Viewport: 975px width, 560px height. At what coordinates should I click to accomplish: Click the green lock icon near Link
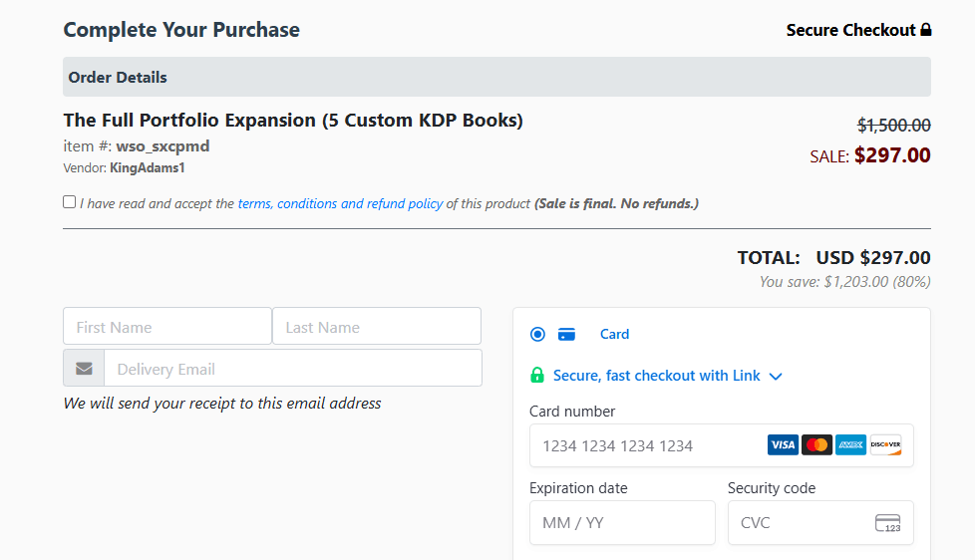537,375
